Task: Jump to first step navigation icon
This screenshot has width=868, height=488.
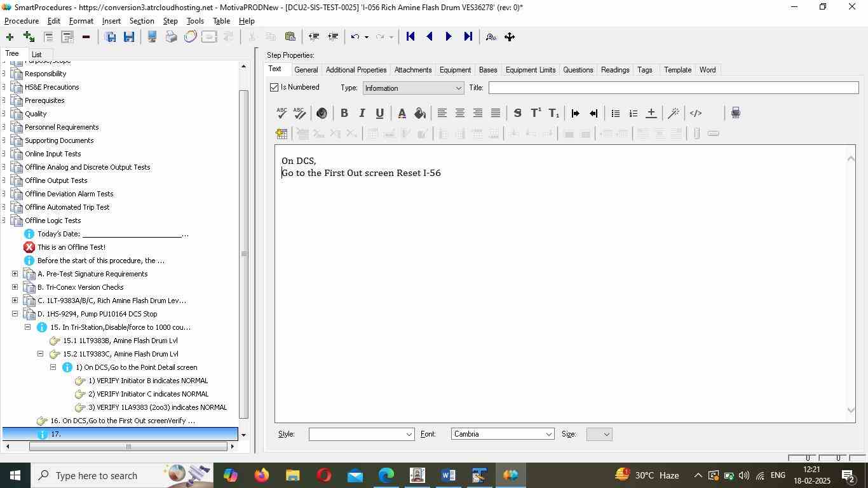Action: 410,37
